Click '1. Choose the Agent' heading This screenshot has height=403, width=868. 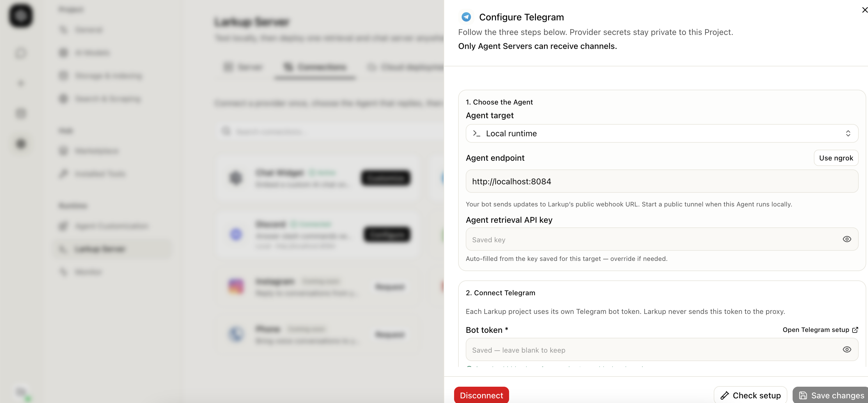[x=499, y=102]
